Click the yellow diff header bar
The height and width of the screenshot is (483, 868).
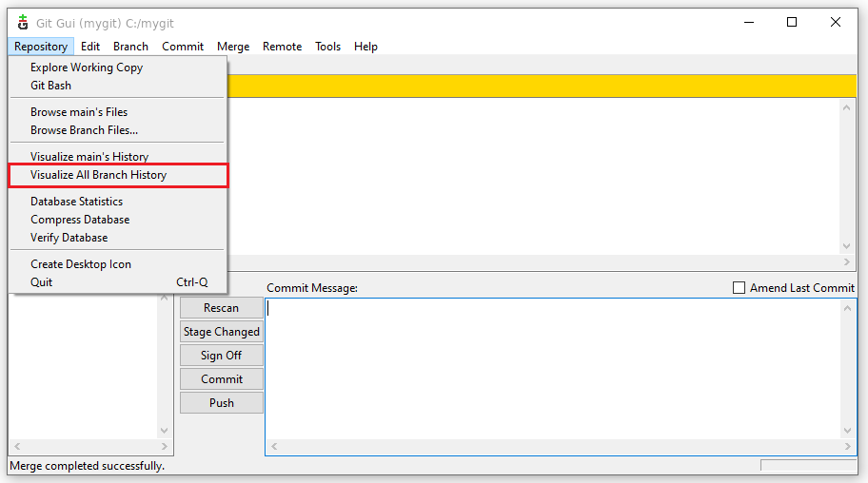click(542, 87)
